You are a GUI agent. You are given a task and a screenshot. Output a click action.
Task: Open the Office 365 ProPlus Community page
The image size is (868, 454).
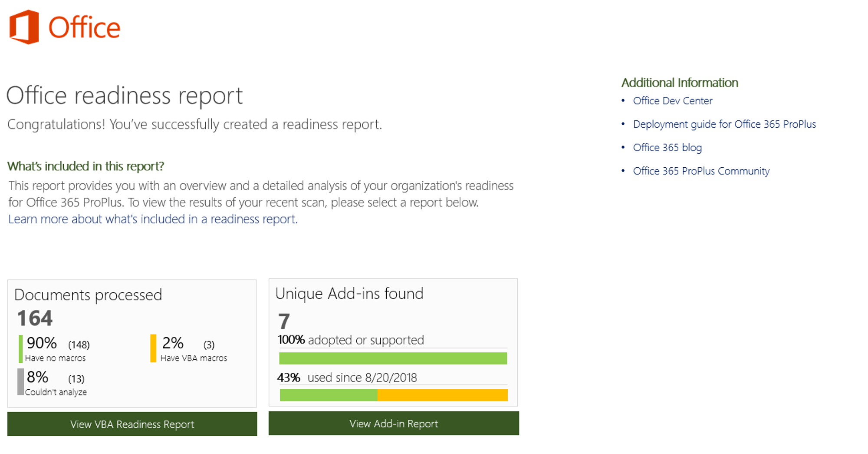pos(701,171)
